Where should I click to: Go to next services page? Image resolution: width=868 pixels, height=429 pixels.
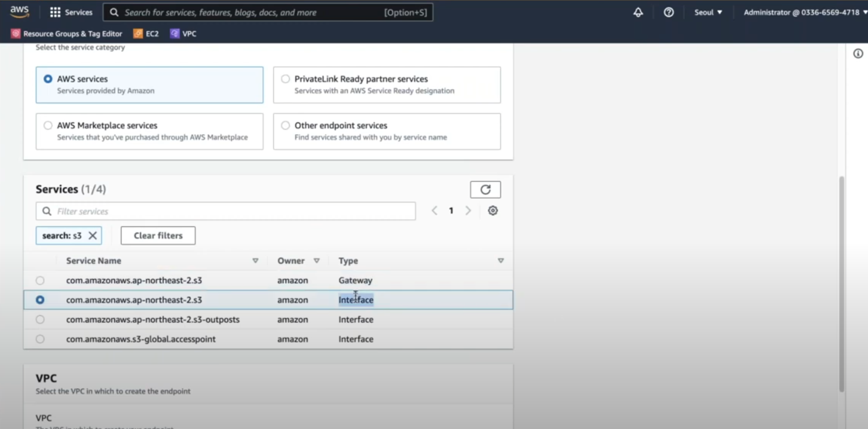[468, 211]
